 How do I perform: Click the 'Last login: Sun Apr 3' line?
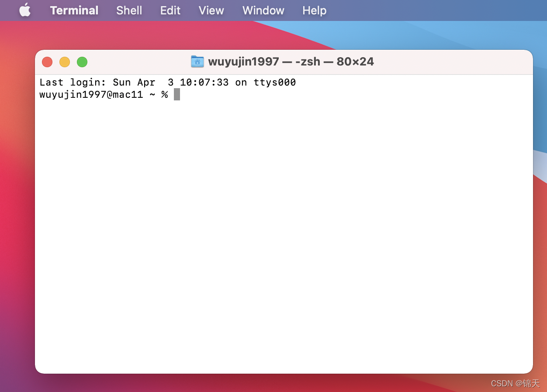tap(168, 83)
